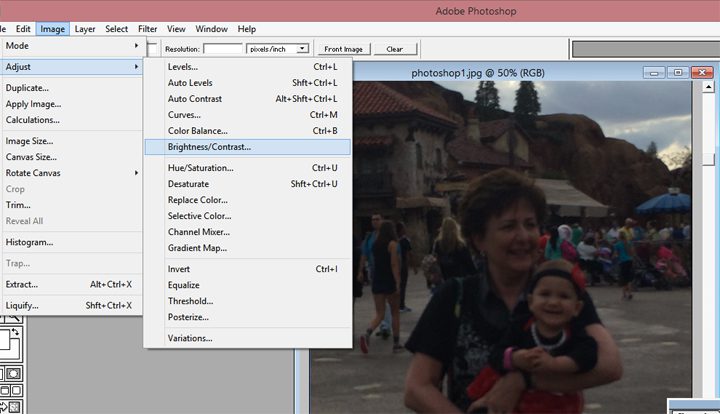The image size is (720, 414).
Task: Open the Help menu
Action: coord(247,29)
